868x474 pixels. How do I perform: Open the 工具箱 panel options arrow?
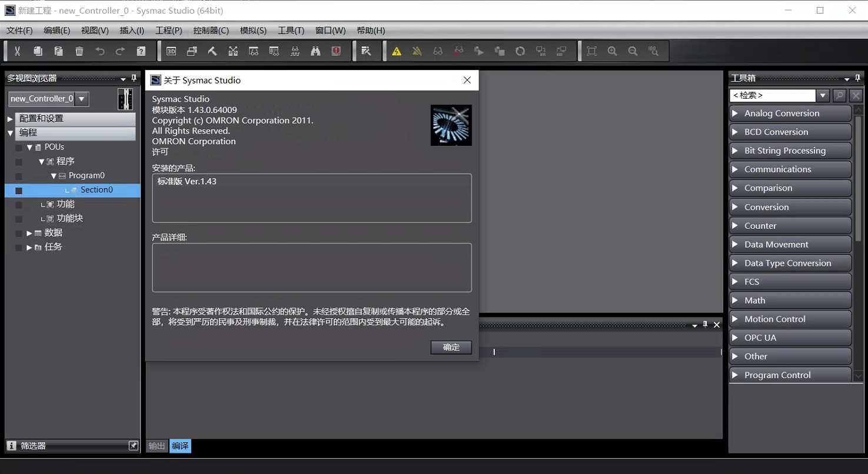coord(847,79)
